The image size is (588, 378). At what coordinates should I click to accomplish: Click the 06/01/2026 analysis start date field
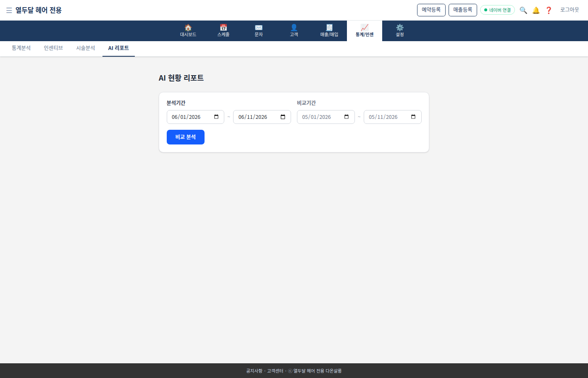pyautogui.click(x=195, y=117)
